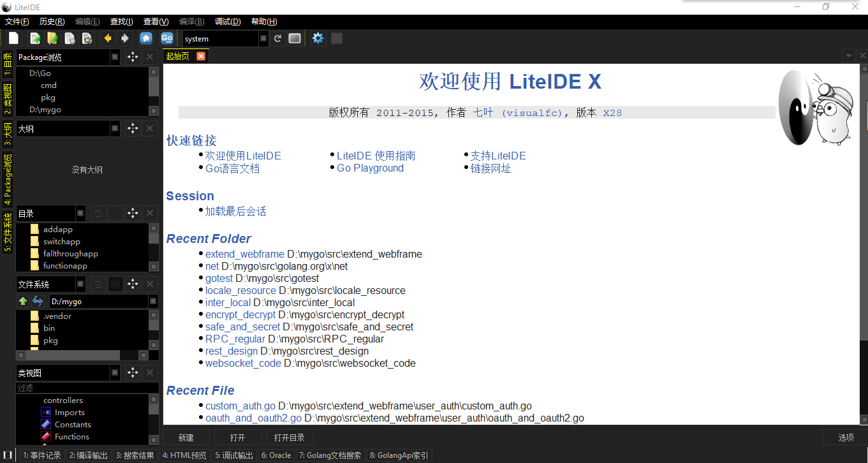Open the 历史(R) menu

52,22
